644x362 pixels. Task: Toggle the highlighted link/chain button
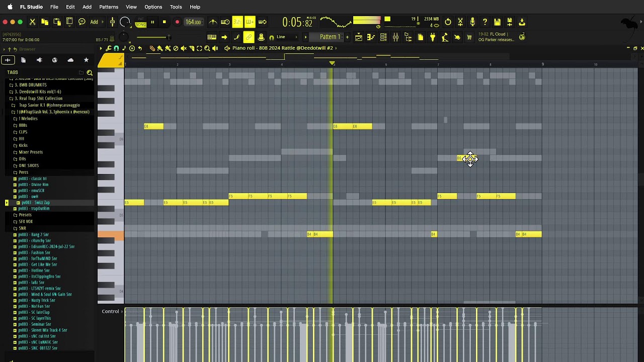249,37
